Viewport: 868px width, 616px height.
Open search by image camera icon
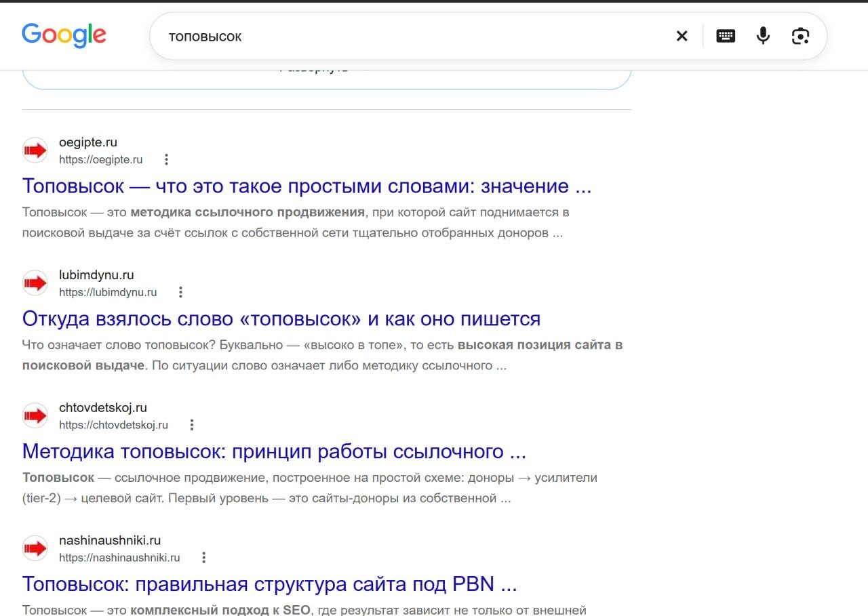[801, 36]
